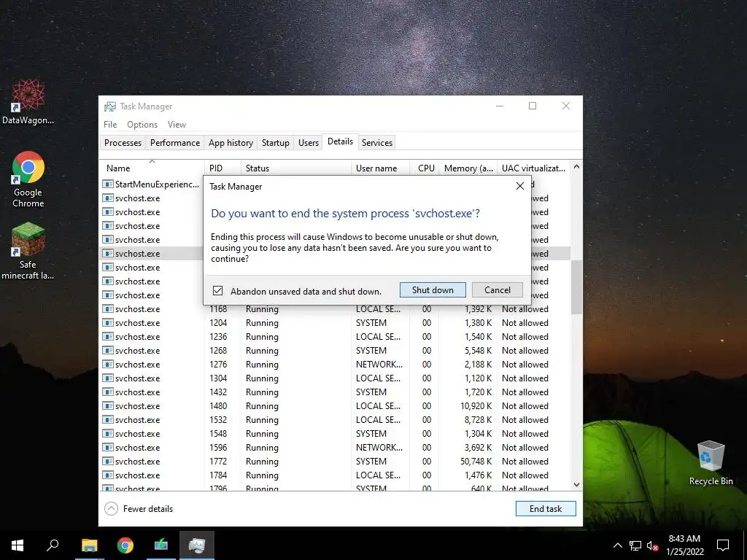Minimize the Task Manager window
747x560 pixels.
coord(500,106)
